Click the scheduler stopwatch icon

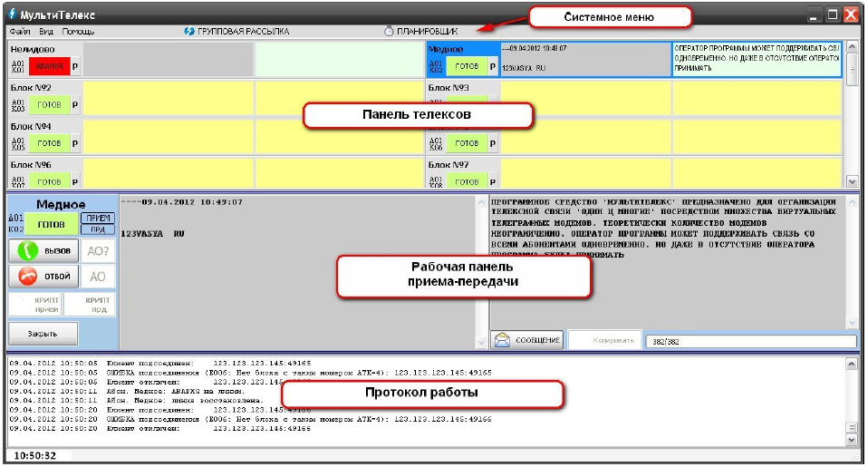[x=389, y=32]
